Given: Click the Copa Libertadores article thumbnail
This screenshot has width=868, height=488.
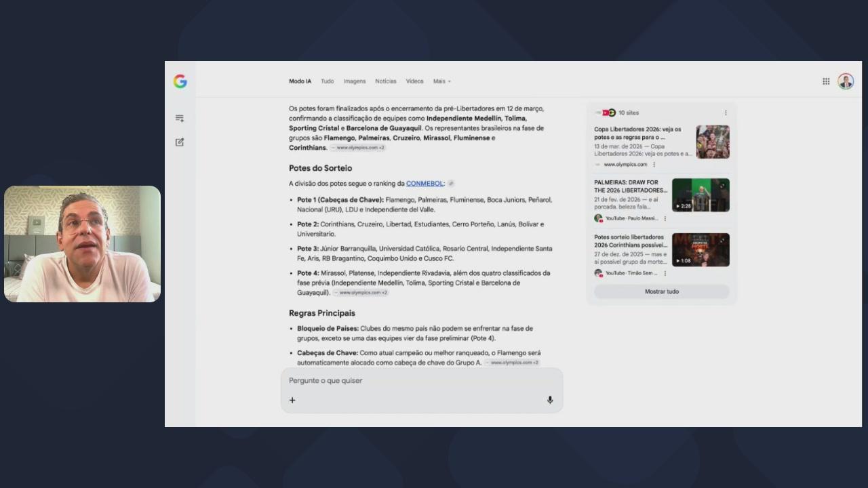Looking at the screenshot, I should (x=713, y=142).
